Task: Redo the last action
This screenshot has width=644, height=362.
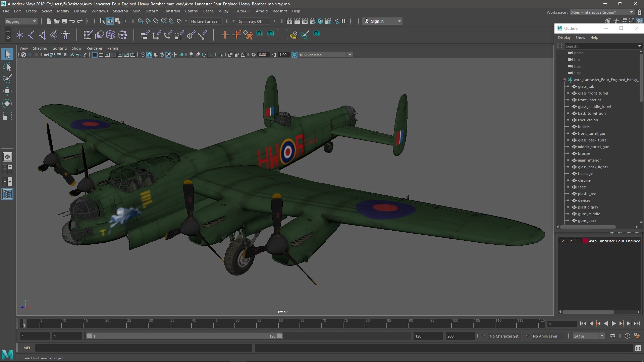Action: coord(80,21)
